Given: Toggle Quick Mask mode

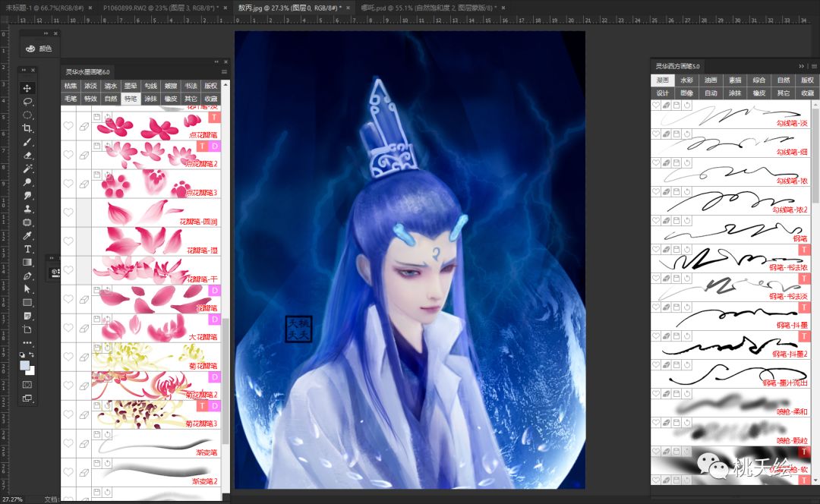Looking at the screenshot, I should pyautogui.click(x=28, y=385).
